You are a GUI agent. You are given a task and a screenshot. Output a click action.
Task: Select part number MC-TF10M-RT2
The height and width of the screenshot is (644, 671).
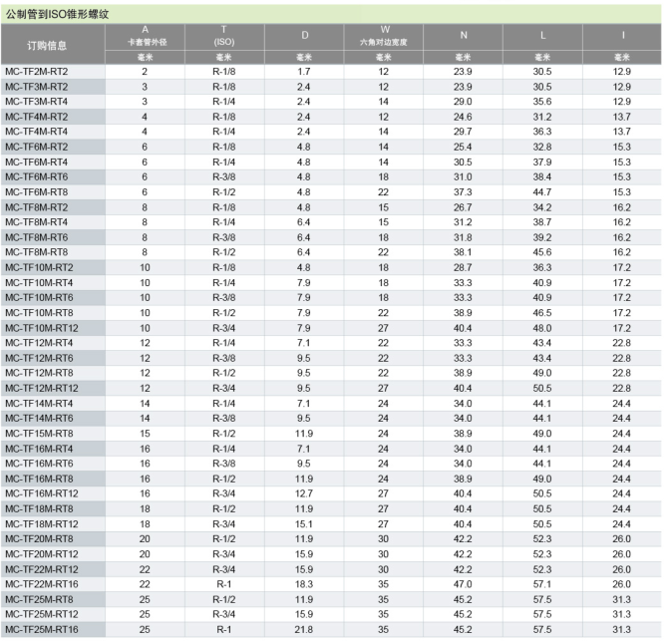click(39, 268)
